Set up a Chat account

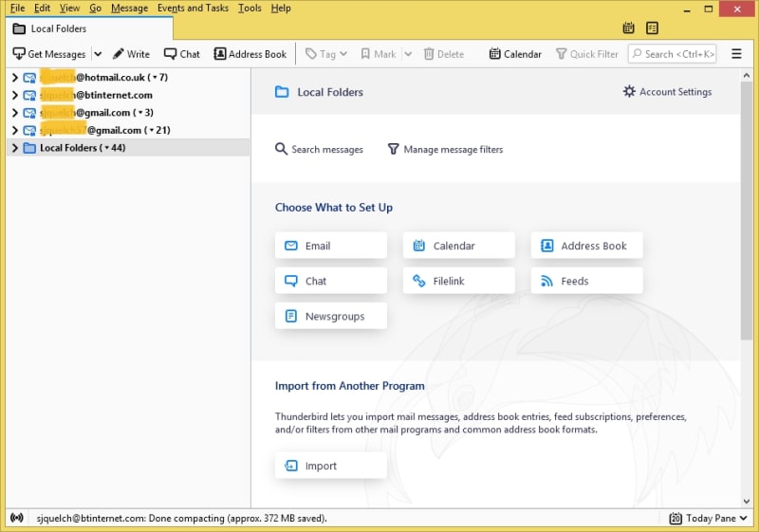point(331,281)
